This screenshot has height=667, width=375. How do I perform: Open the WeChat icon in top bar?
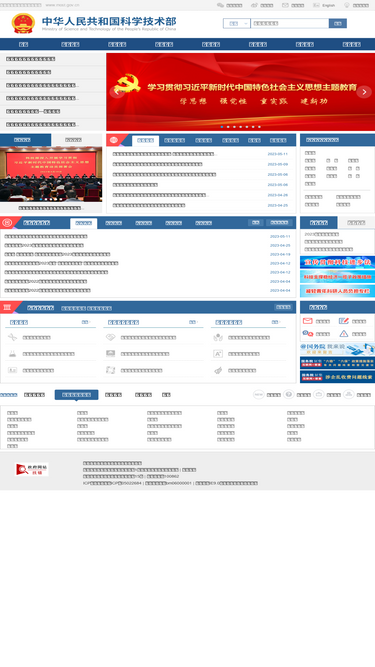tap(220, 5)
